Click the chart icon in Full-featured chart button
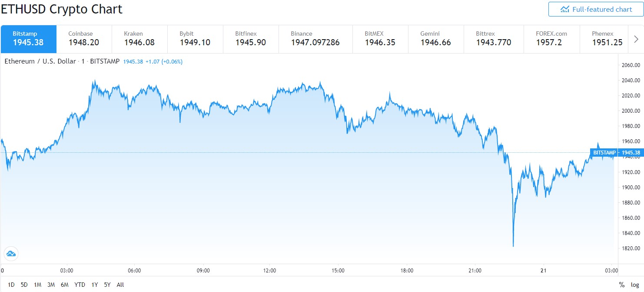 pyautogui.click(x=565, y=9)
